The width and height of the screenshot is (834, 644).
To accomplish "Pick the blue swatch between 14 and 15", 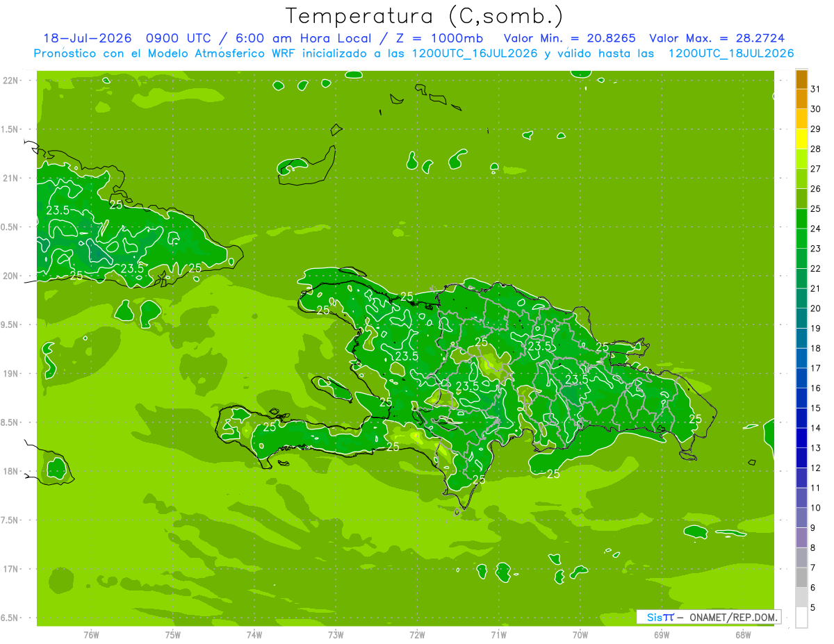I will click(x=801, y=418).
